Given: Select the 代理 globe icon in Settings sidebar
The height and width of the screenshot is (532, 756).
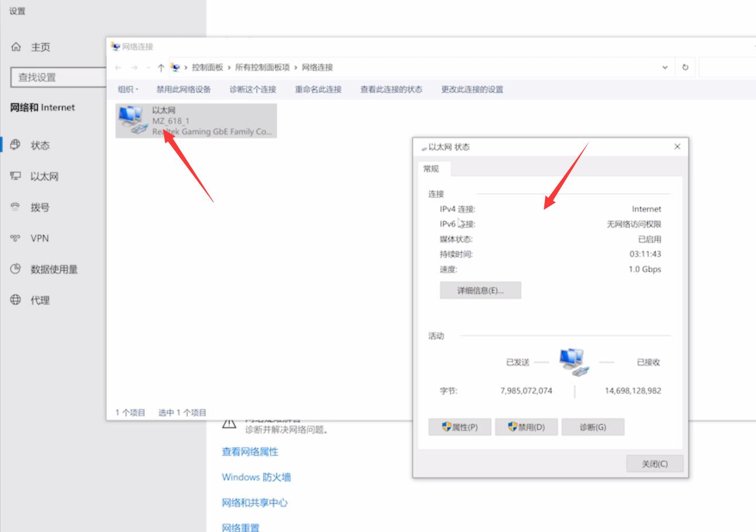Looking at the screenshot, I should tap(15, 300).
